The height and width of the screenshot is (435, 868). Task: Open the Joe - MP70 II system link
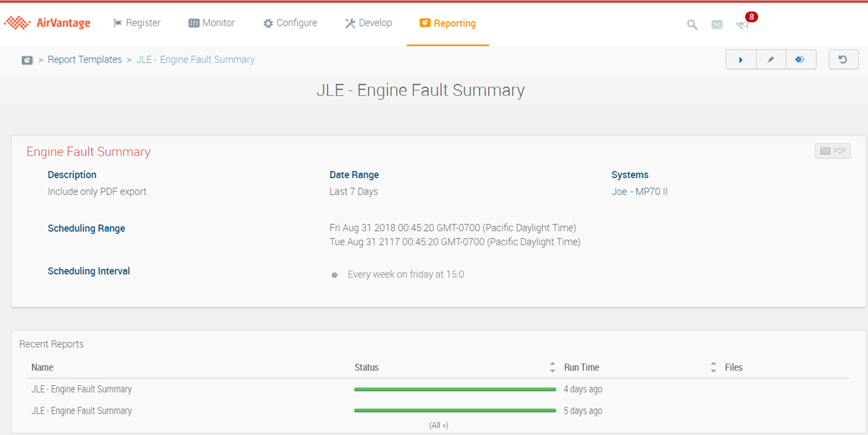click(639, 192)
